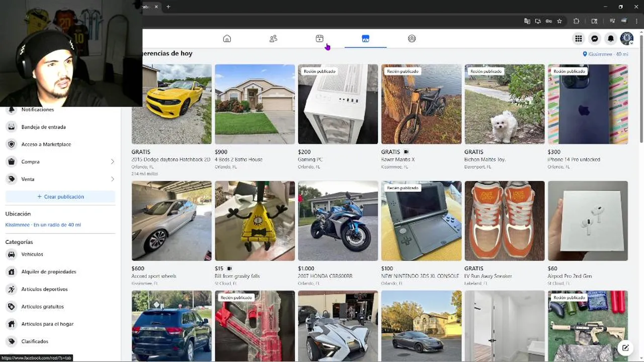Go to the Facebook Home tab
The height and width of the screenshot is (362, 644).
click(227, 39)
